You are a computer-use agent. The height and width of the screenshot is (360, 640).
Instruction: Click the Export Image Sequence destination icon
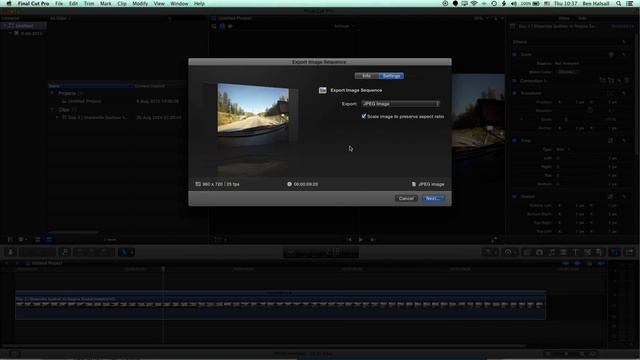click(x=322, y=90)
